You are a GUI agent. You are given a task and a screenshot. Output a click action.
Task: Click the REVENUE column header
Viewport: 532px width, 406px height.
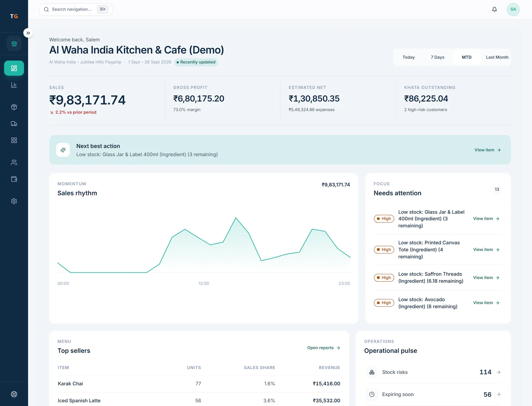tap(330, 368)
